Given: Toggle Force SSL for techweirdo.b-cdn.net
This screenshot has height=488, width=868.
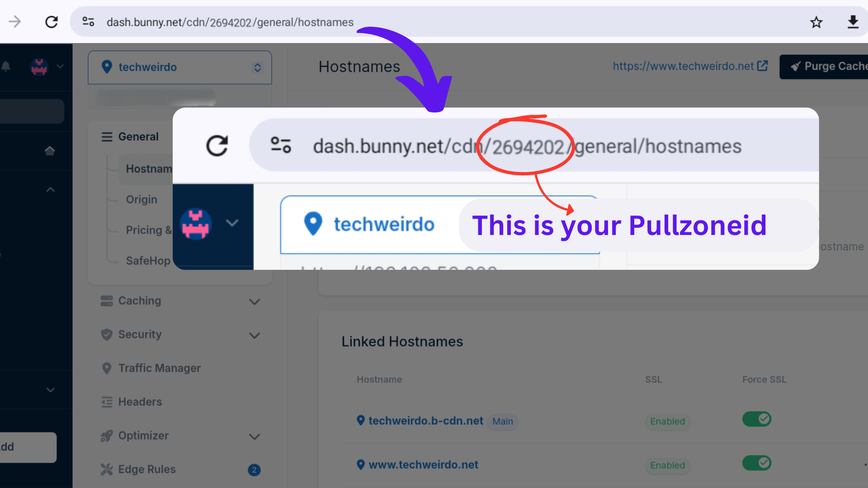Looking at the screenshot, I should (x=757, y=419).
